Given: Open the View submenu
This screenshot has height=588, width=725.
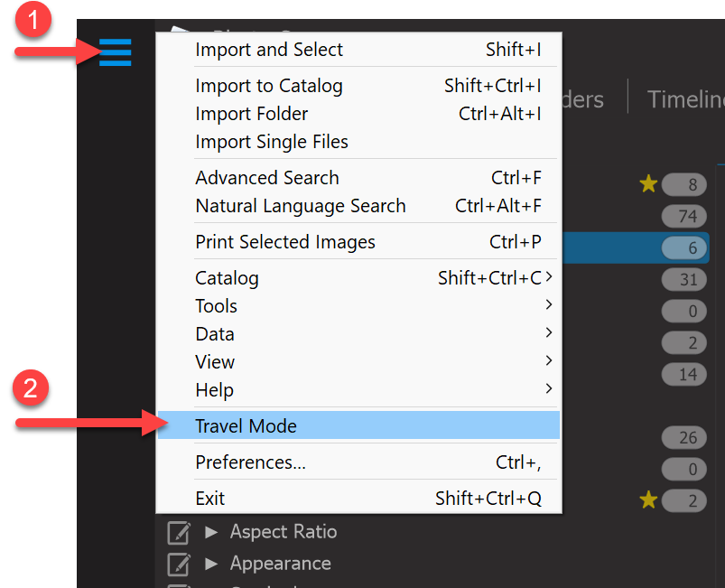Looking at the screenshot, I should click(x=358, y=362).
